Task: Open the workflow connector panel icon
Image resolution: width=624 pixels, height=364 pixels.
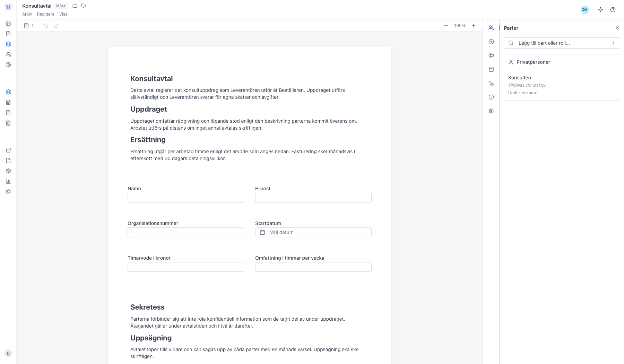Action: point(491,83)
